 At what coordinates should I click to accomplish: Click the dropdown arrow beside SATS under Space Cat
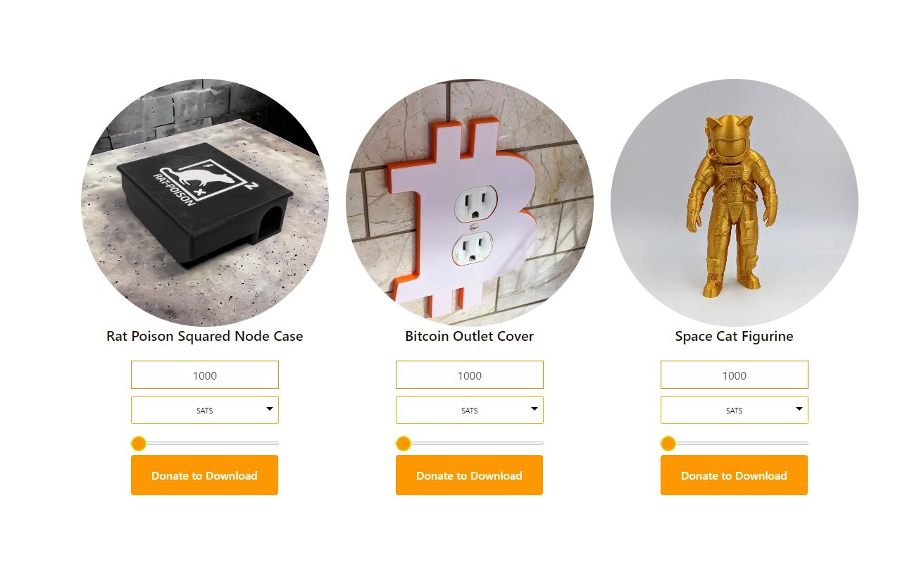(799, 408)
